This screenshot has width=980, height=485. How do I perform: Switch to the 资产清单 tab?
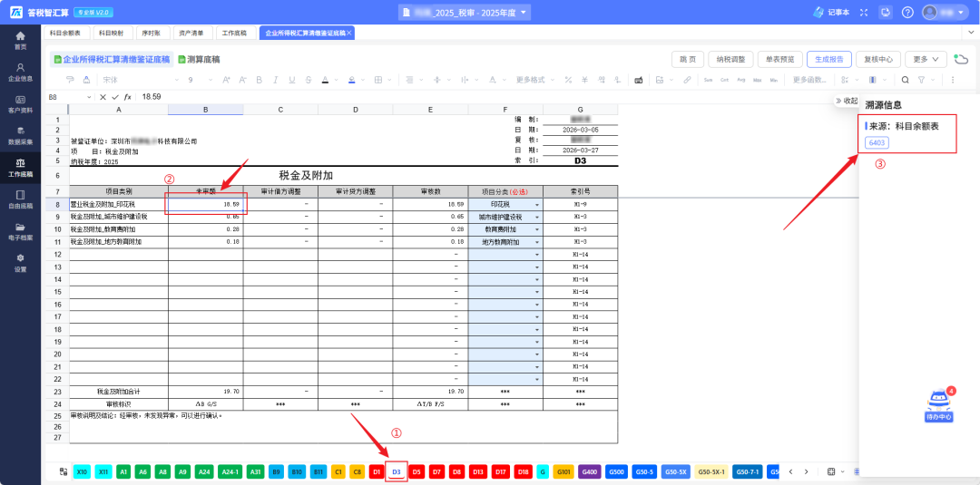192,33
